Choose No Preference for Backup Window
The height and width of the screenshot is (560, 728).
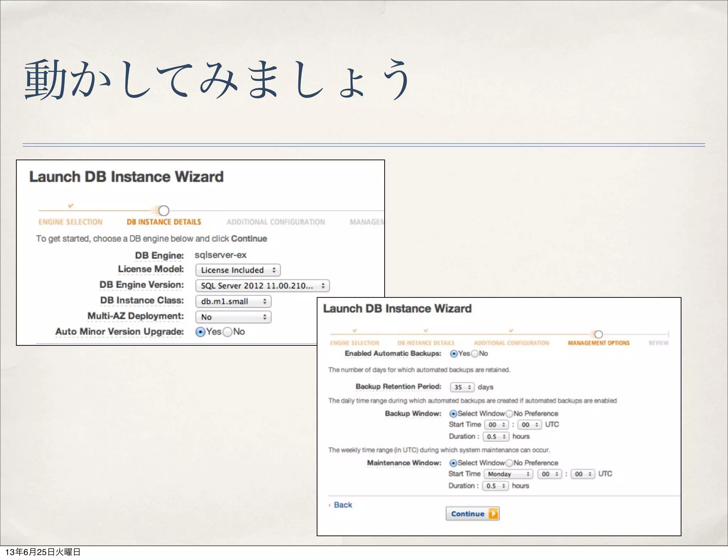pyautogui.click(x=509, y=414)
